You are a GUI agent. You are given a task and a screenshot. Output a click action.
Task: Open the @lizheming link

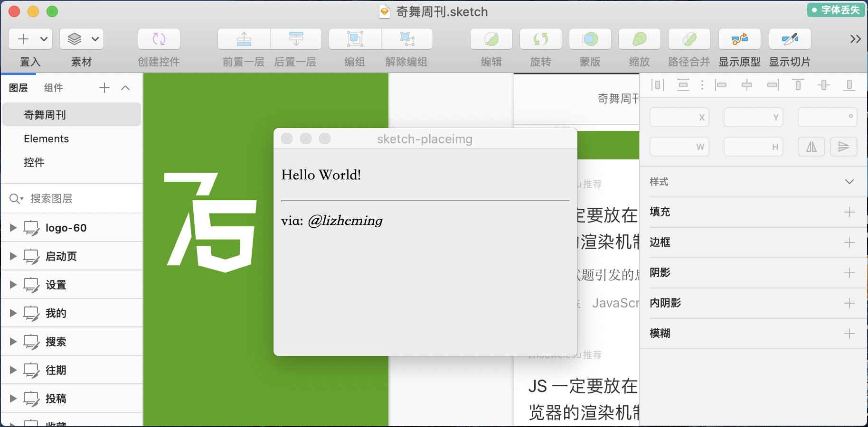pos(345,221)
